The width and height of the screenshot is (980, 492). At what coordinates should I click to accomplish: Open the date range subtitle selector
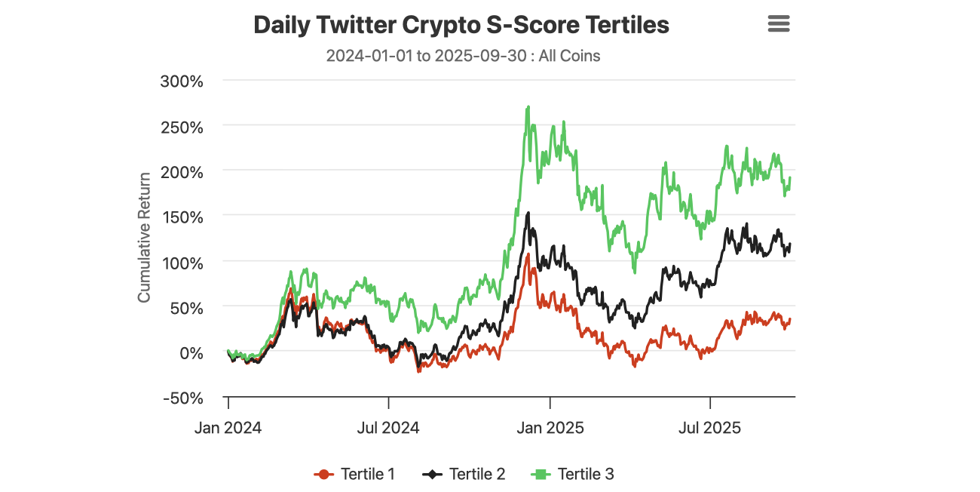point(463,55)
